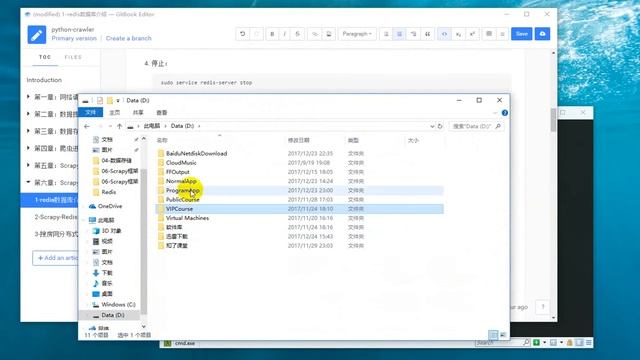Click the Save button in GitBook Editor
640x360 pixels.
522,34
